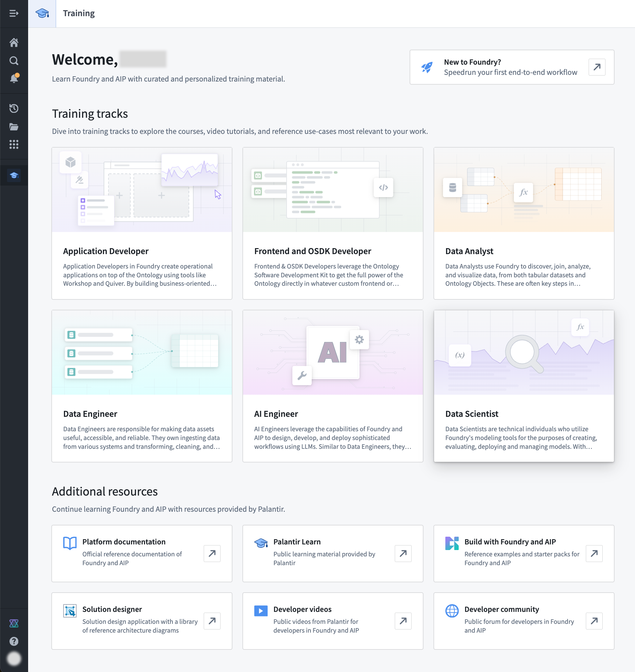The width and height of the screenshot is (635, 672).
Task: Open the applications grid icon
Action: coord(14,144)
